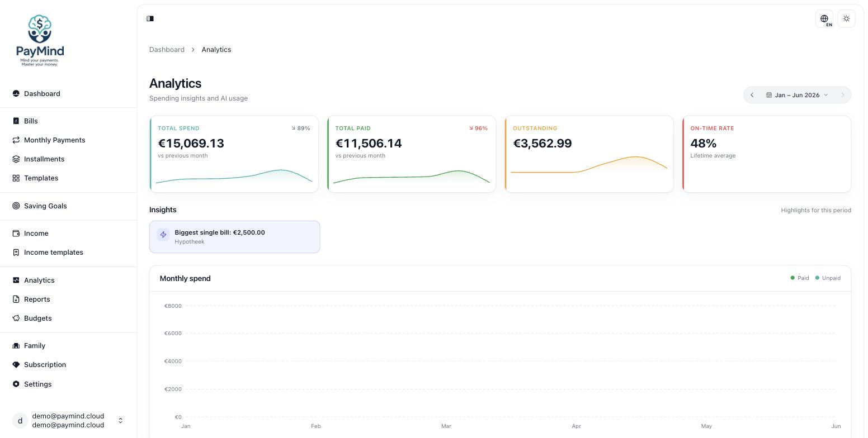Viewport: 868px width, 438px height.
Task: Click the Saving Goals target icon
Action: pyautogui.click(x=16, y=206)
